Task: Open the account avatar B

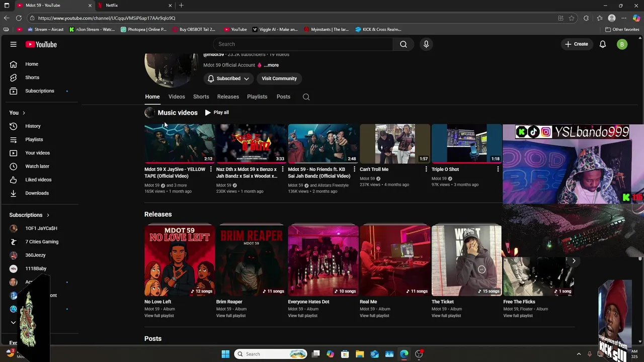Action: tap(622, 44)
